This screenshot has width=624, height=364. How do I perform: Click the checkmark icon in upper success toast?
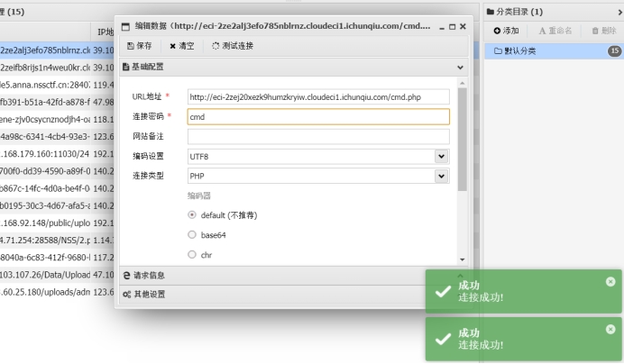(443, 292)
